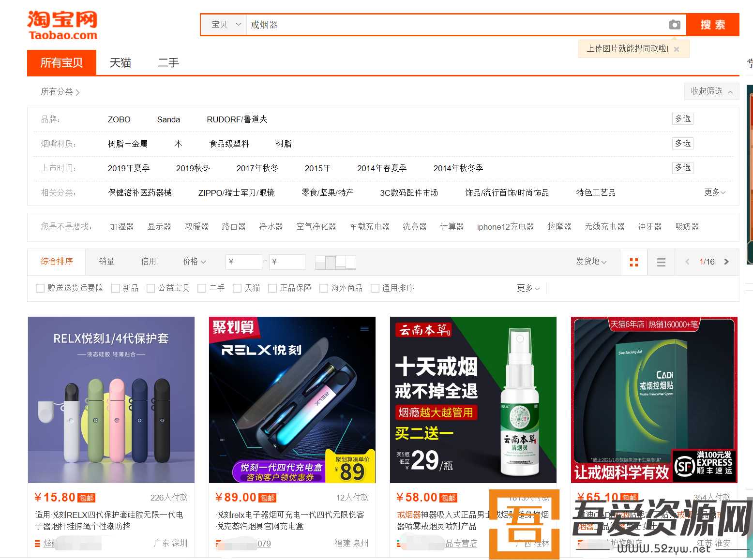Dismiss the 上传图片就能搜同款啦 tooltip
Image resolution: width=753 pixels, height=560 pixels.
[x=677, y=49]
